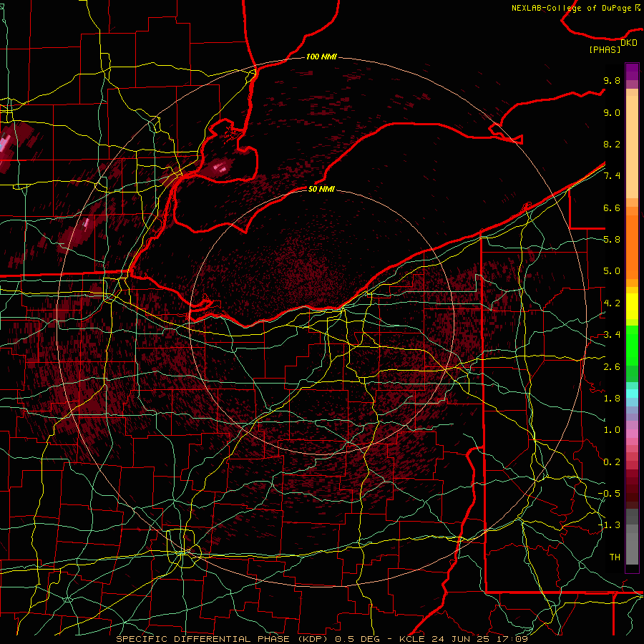Click the 8.2 legend value
This screenshot has width=644, height=644.
tap(612, 144)
